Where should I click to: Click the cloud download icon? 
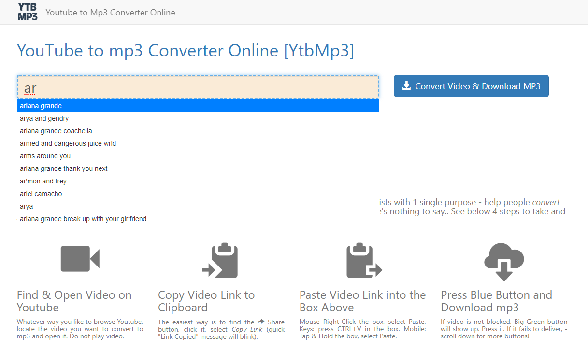(504, 262)
